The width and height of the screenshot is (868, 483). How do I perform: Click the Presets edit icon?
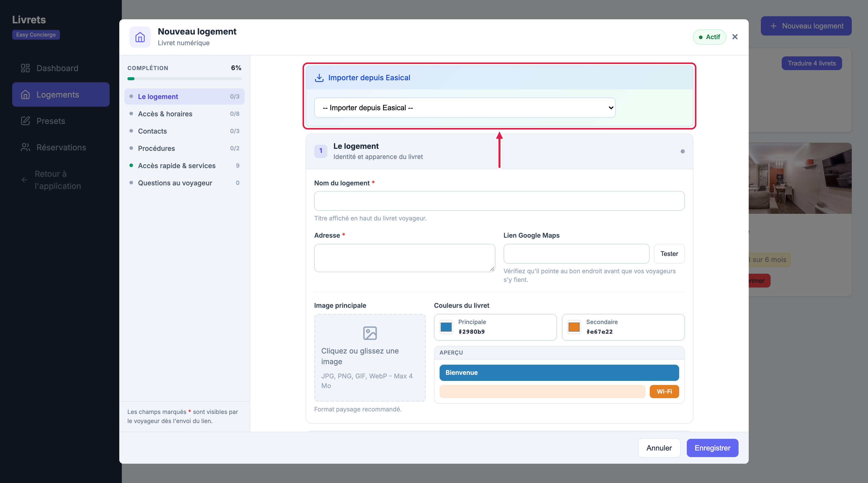tap(25, 121)
